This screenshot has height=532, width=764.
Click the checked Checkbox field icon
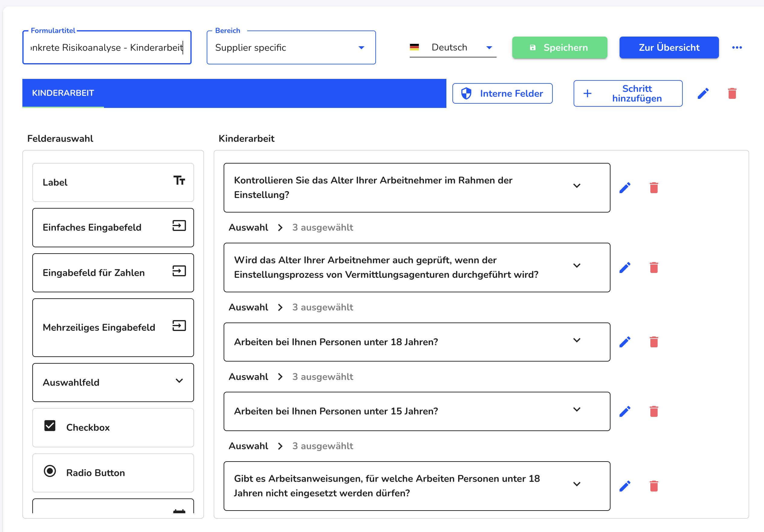coord(50,426)
